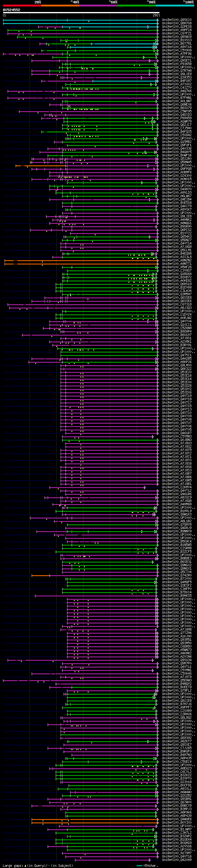Open entry UniRef100_A8E623
Image resolution: width=197 pixels, height=868 pixels.
(177, 769)
